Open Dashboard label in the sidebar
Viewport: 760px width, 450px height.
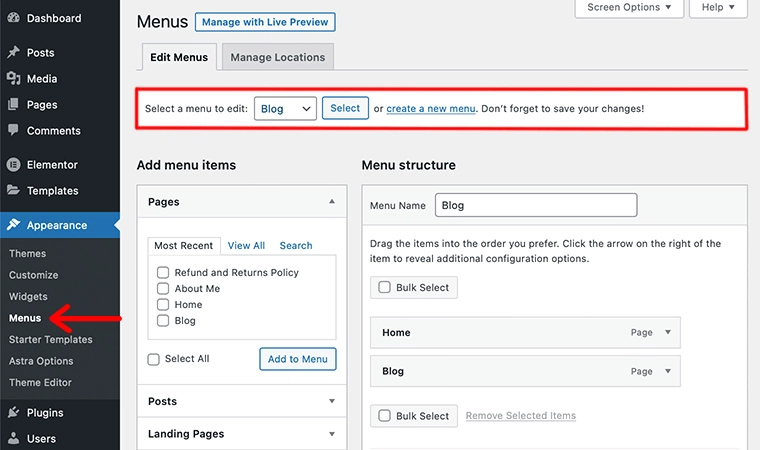click(54, 18)
